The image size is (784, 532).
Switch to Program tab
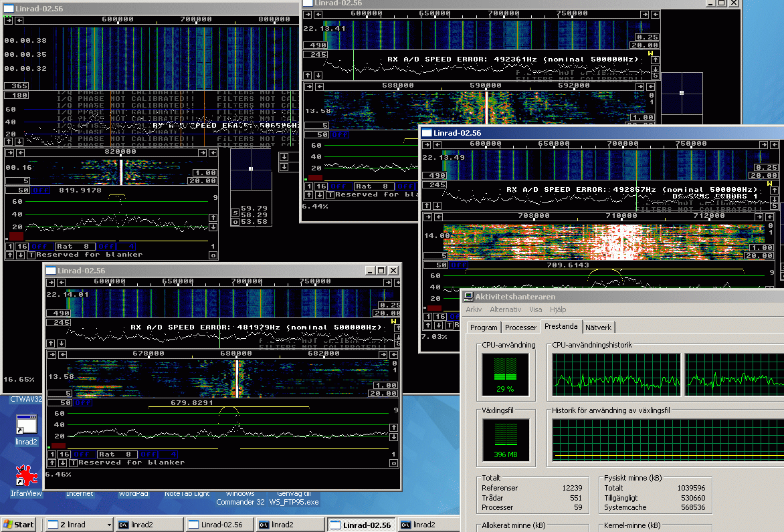coord(484,327)
